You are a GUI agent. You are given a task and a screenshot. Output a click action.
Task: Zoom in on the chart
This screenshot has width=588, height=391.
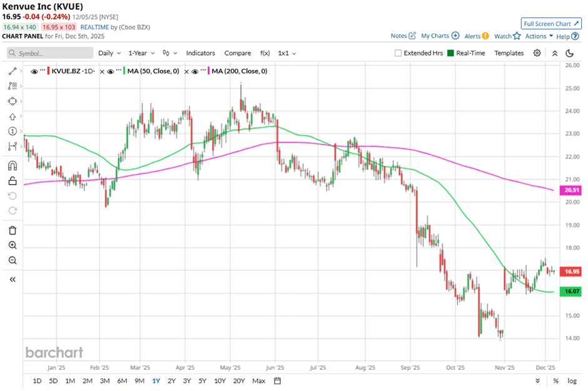[13, 245]
